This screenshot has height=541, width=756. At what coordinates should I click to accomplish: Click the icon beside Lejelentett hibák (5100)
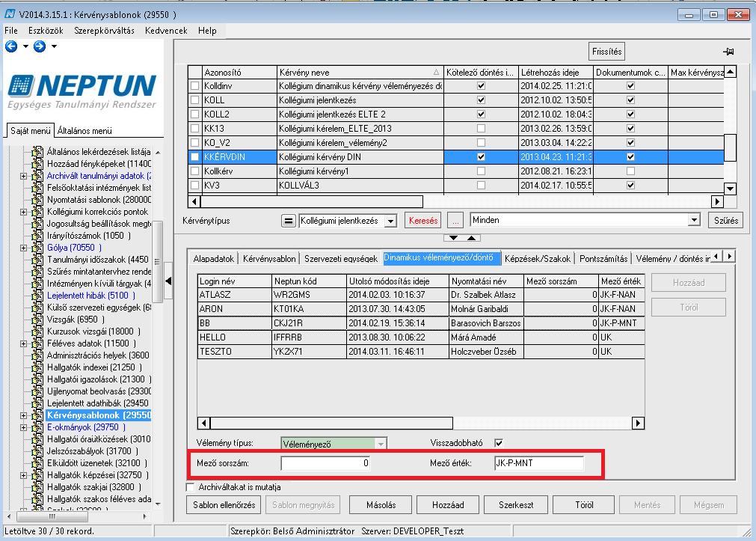[37, 296]
